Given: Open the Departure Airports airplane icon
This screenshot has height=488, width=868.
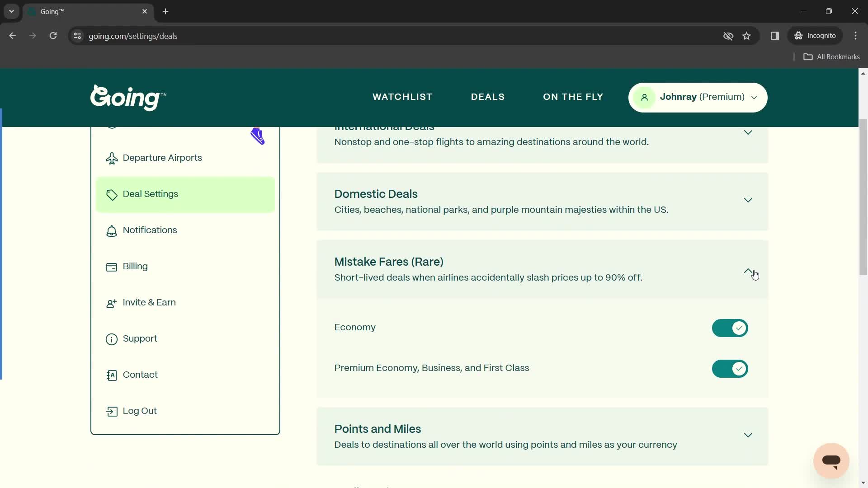Looking at the screenshot, I should (112, 158).
